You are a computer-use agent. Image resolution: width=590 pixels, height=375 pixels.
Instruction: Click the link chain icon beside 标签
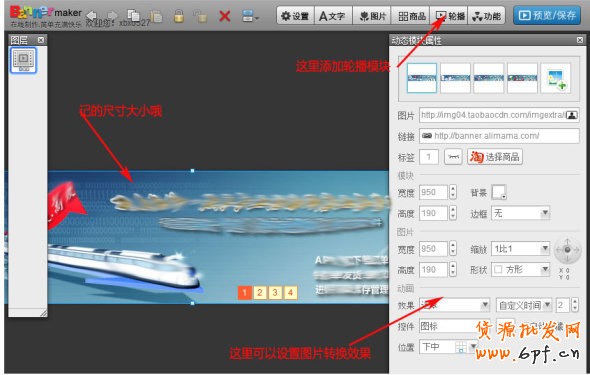(453, 157)
